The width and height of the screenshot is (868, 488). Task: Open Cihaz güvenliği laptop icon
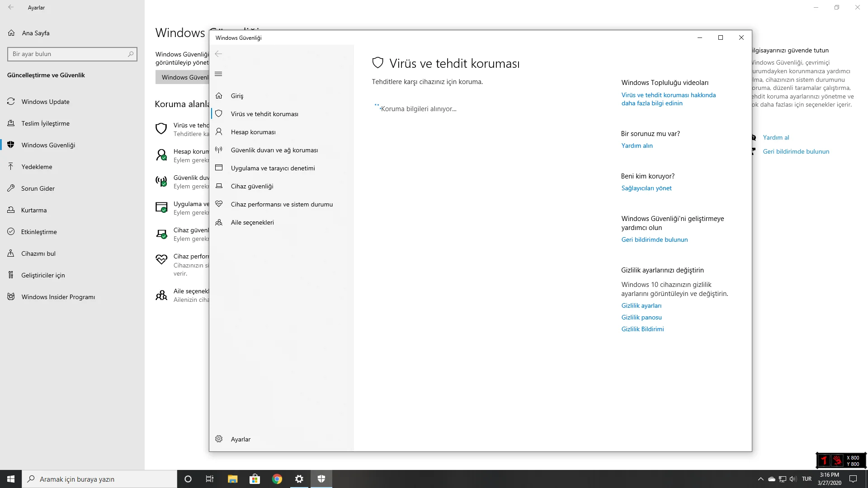219,186
